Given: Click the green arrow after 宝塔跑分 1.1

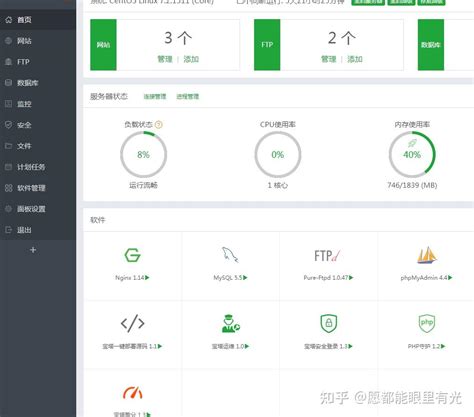Looking at the screenshot, I should pos(149,415).
